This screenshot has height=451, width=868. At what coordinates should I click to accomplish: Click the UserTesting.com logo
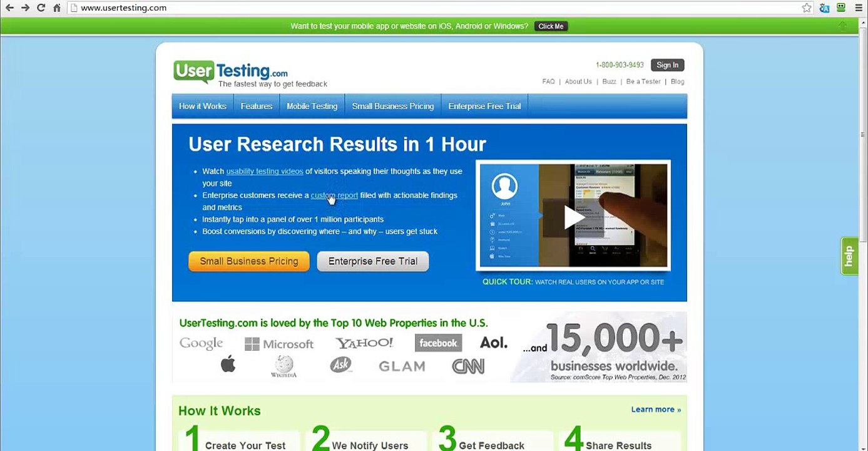click(x=230, y=71)
